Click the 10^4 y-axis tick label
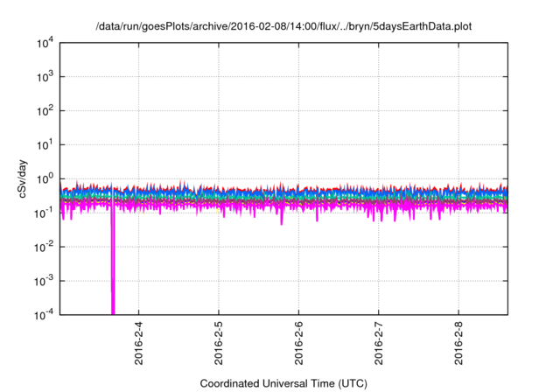 [x=45, y=43]
